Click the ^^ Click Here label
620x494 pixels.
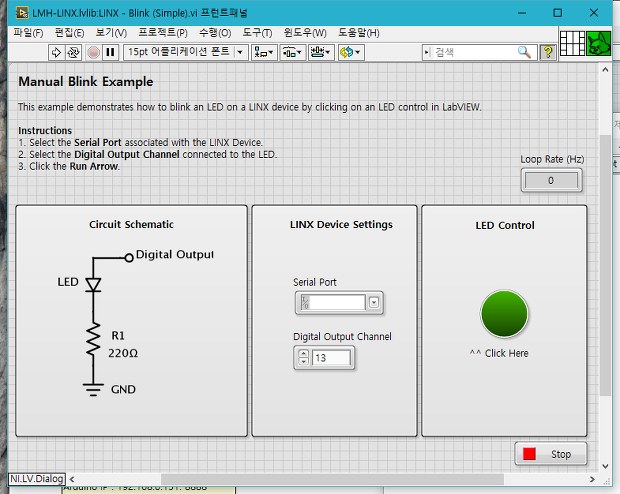(499, 353)
